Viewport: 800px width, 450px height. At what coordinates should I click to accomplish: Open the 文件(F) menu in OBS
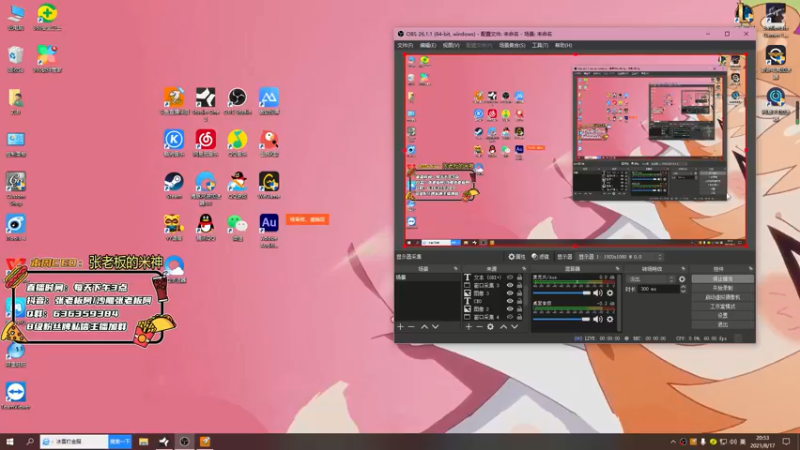pos(405,45)
